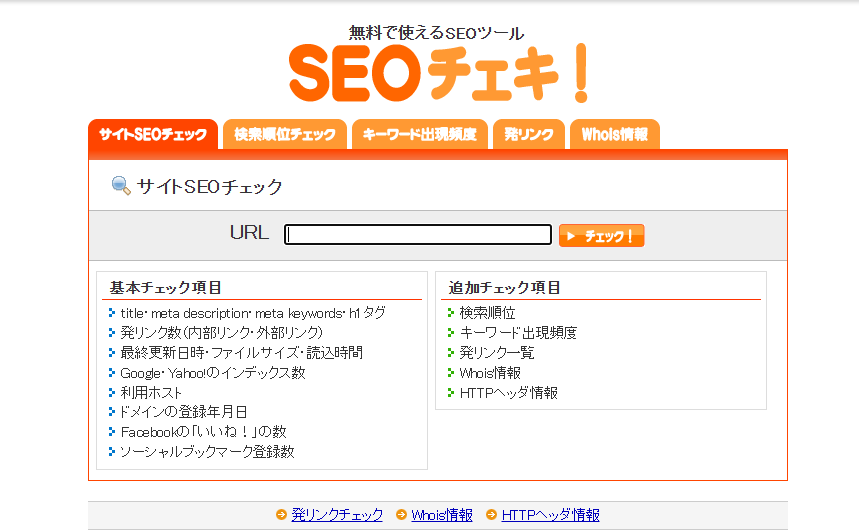Image resolution: width=859 pixels, height=531 pixels.
Task: Open the HTTPヘッダ情報 footer link
Action: pos(551,515)
